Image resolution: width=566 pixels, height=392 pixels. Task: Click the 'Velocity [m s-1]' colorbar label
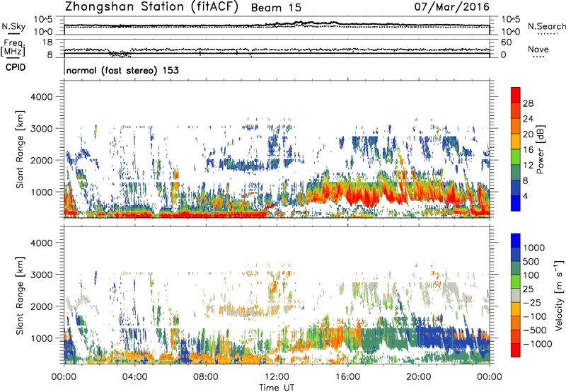(559, 295)
